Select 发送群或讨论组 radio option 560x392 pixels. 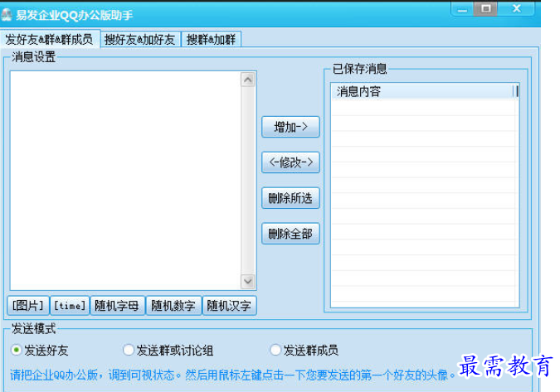[168, 351]
